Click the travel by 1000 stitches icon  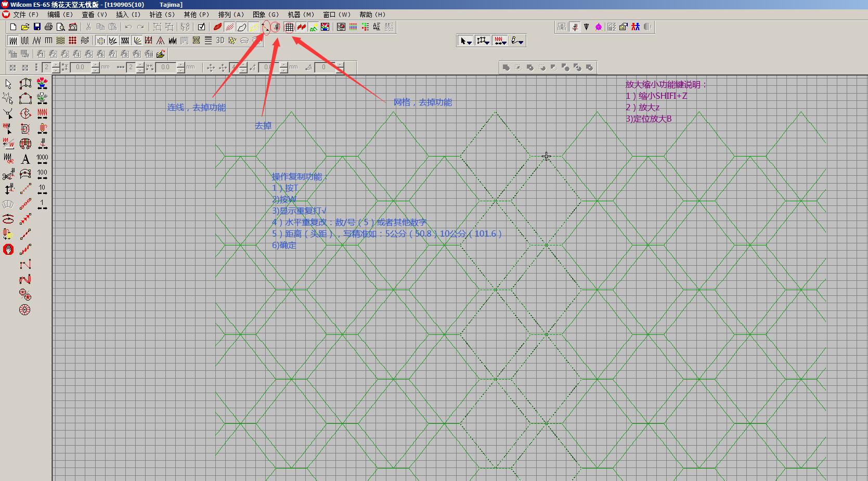pos(42,159)
